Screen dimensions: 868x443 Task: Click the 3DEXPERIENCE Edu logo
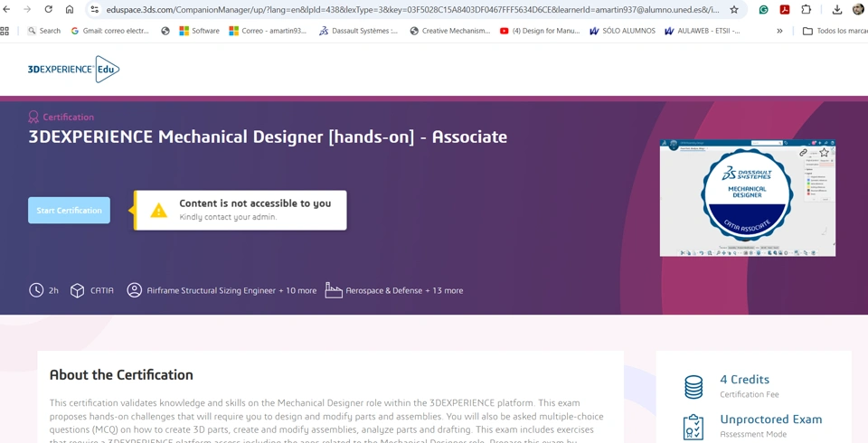[73, 70]
